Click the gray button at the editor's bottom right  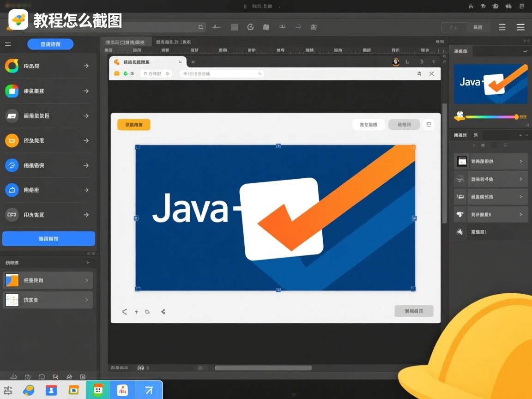(414, 311)
